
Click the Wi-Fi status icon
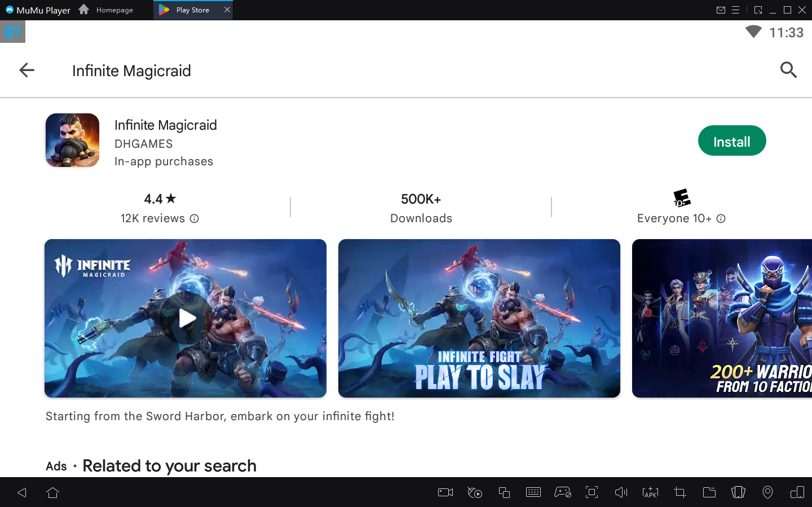(x=753, y=32)
